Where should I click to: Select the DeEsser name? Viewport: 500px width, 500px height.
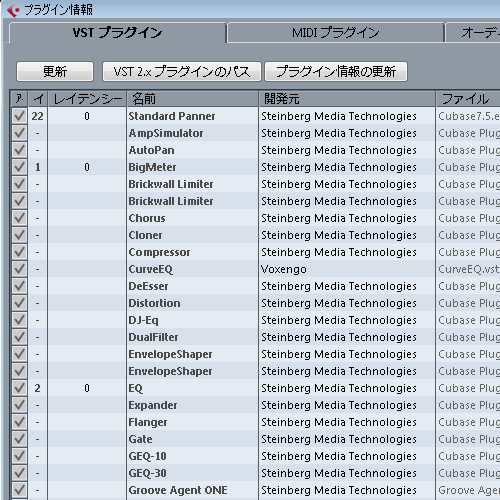(148, 286)
